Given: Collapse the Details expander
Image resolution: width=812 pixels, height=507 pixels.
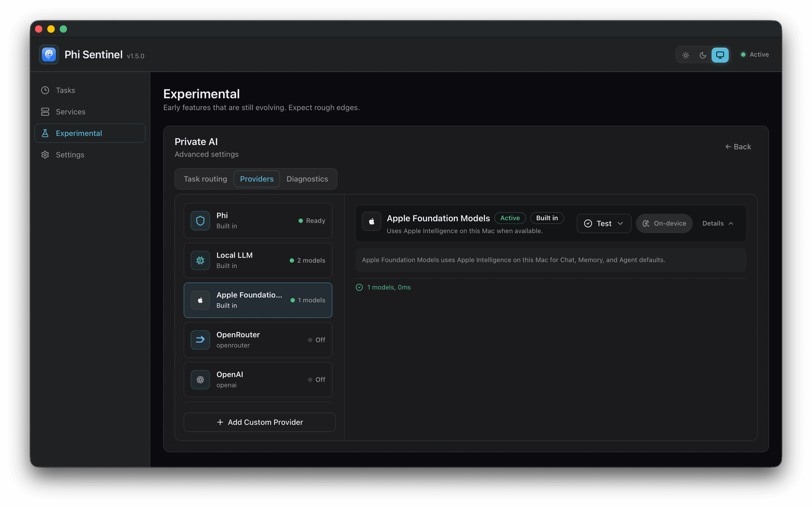Looking at the screenshot, I should click(718, 223).
